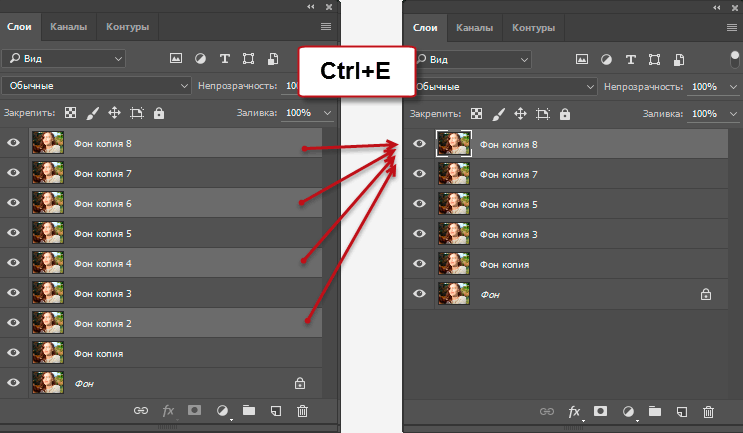Lock image pixels brush icon, left panel

pyautogui.click(x=93, y=113)
